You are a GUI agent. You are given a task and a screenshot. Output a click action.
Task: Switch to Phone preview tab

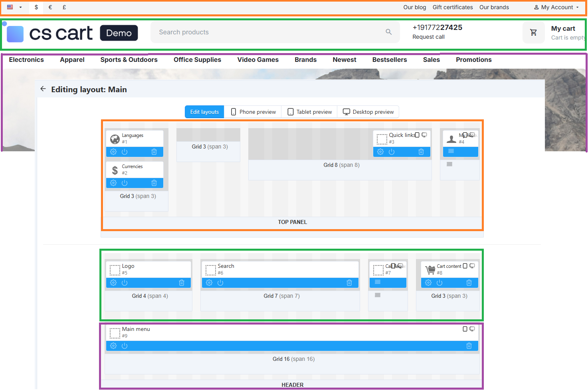pos(253,112)
